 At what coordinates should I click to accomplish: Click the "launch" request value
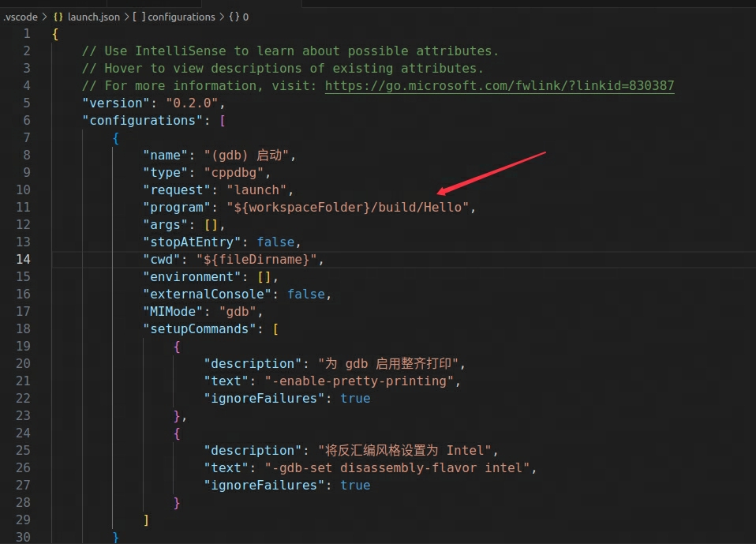[256, 190]
